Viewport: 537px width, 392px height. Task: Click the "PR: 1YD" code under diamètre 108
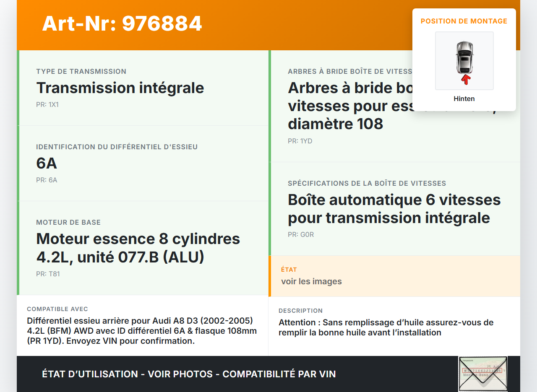click(x=300, y=141)
